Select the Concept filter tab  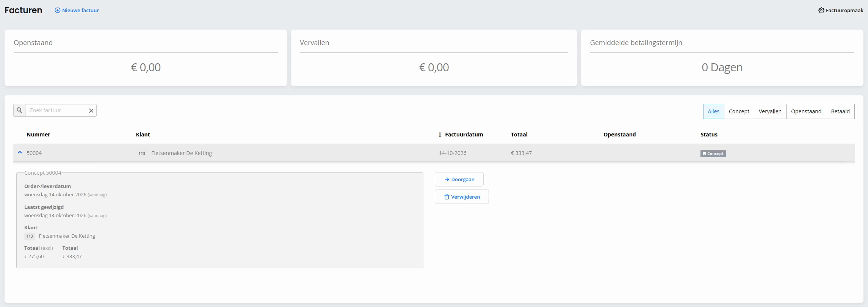[x=739, y=111]
